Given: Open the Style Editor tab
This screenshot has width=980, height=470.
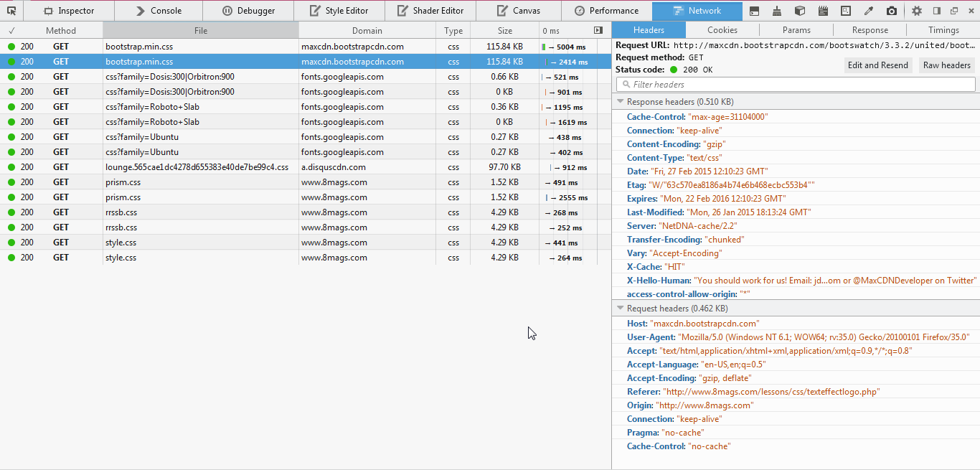Looking at the screenshot, I should coord(339,11).
